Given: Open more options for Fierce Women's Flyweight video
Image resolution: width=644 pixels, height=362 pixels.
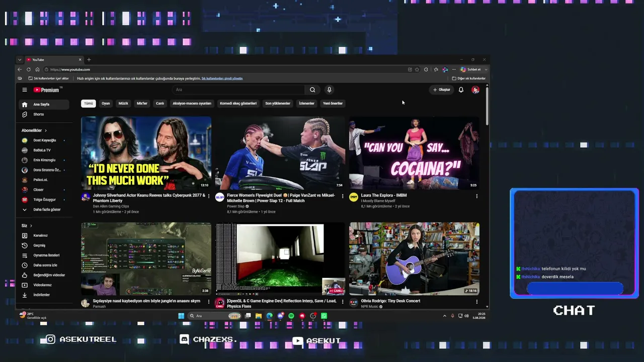Looking at the screenshot, I should tap(343, 196).
